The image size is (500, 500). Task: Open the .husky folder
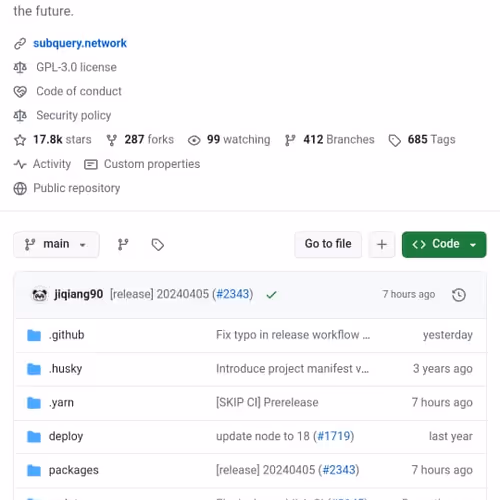65,369
